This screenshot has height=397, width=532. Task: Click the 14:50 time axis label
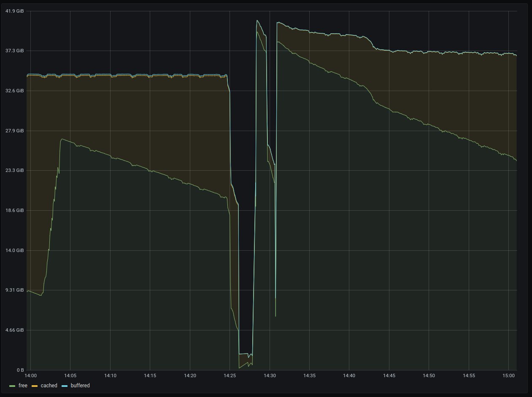(429, 375)
